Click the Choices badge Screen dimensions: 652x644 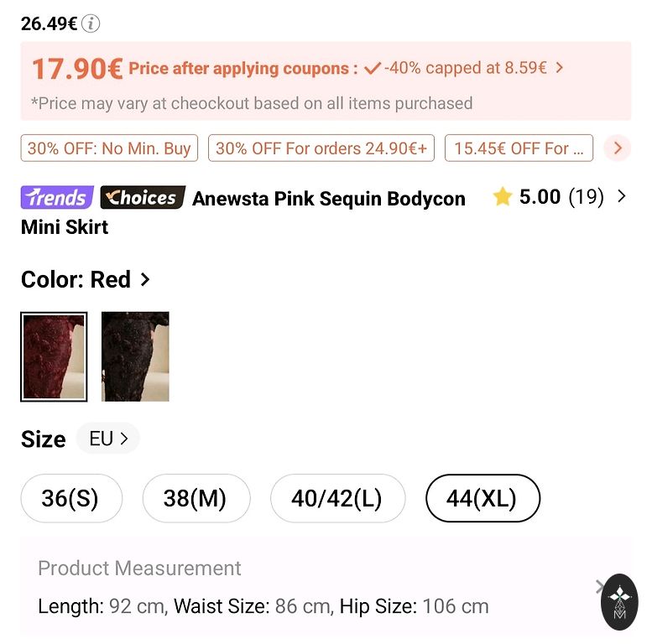[x=143, y=198]
